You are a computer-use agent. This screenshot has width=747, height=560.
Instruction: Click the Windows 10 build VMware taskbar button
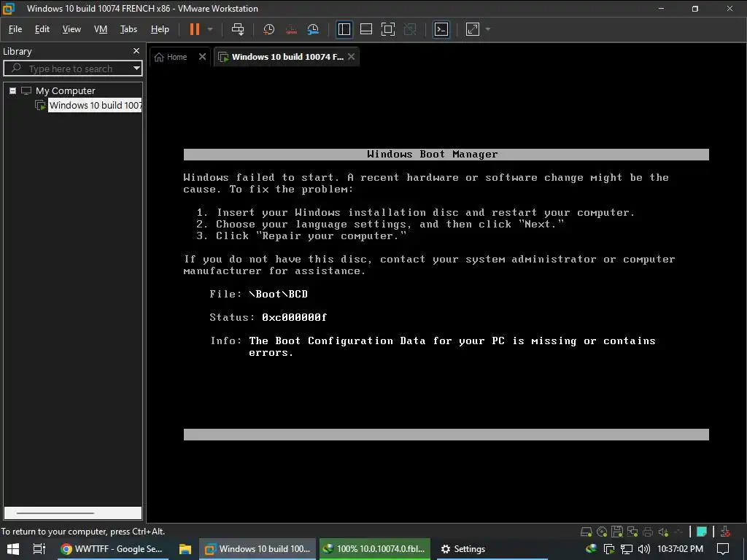click(x=258, y=549)
